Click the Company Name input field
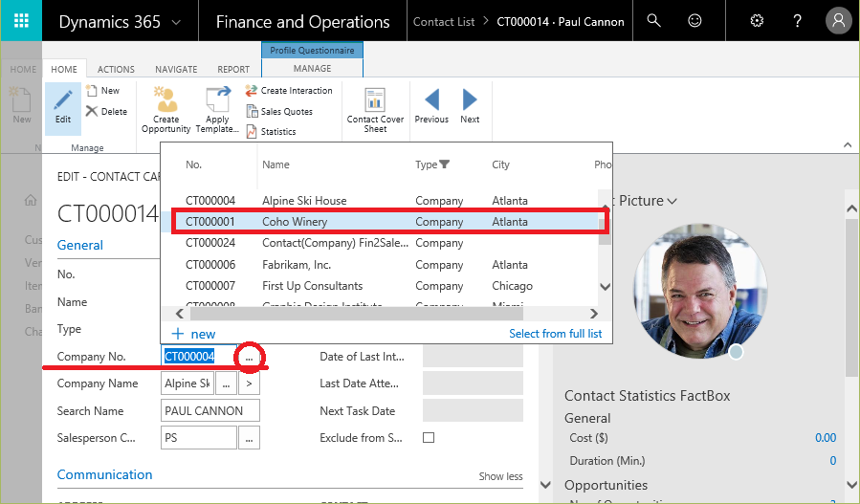This screenshot has width=860, height=504. point(187,383)
